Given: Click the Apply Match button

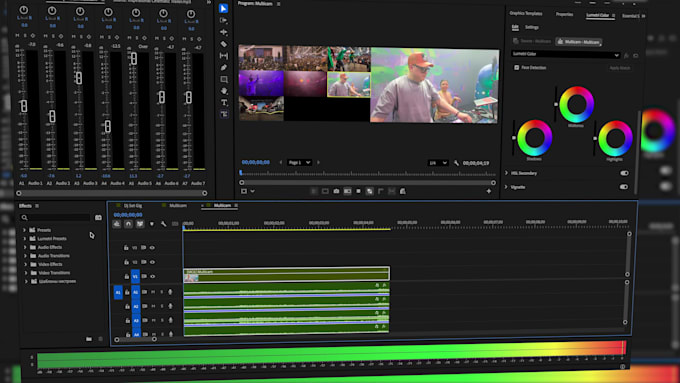Looking at the screenshot, I should 620,68.
